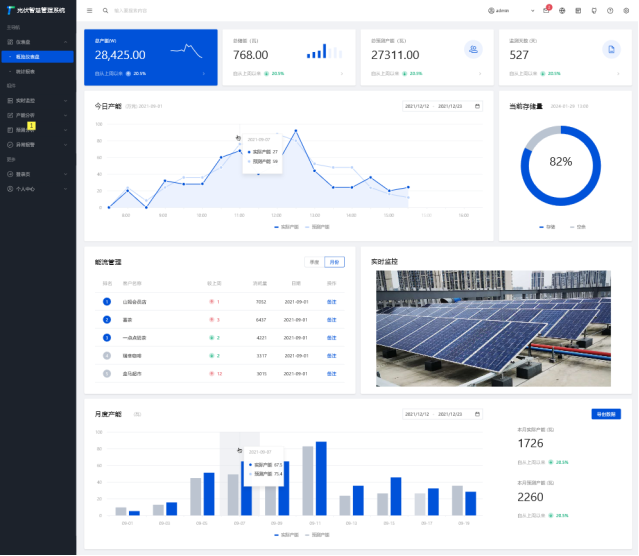Open the notification bell with red badge
The width and height of the screenshot is (639, 556).
pyautogui.click(x=546, y=10)
